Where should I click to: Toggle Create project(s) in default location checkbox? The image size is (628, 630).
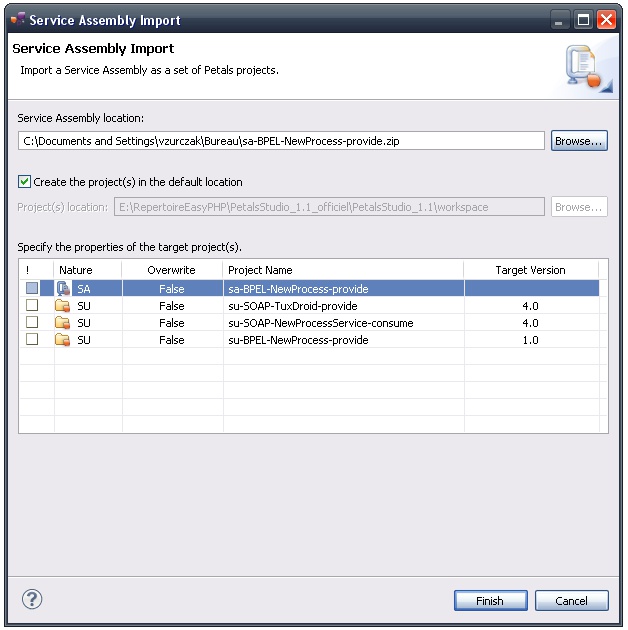[x=25, y=182]
